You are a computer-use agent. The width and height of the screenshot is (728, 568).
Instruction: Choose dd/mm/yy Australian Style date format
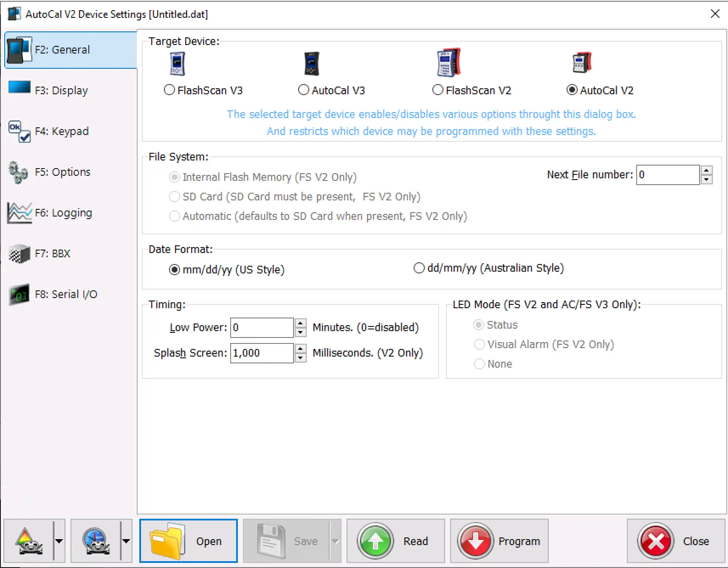(x=419, y=268)
